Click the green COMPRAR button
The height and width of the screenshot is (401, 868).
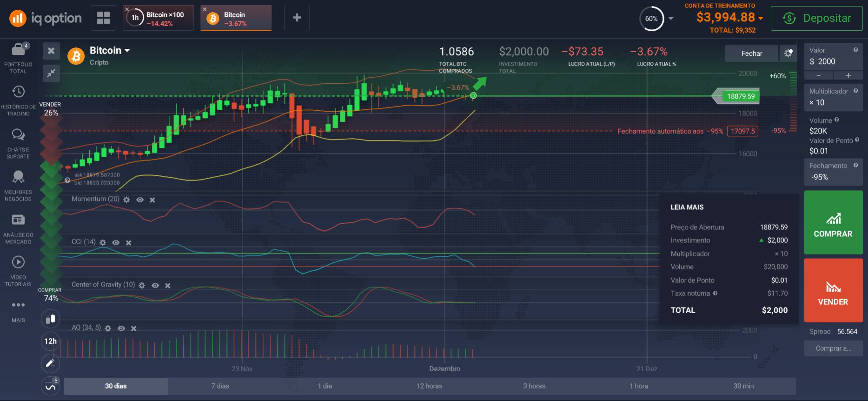point(833,222)
